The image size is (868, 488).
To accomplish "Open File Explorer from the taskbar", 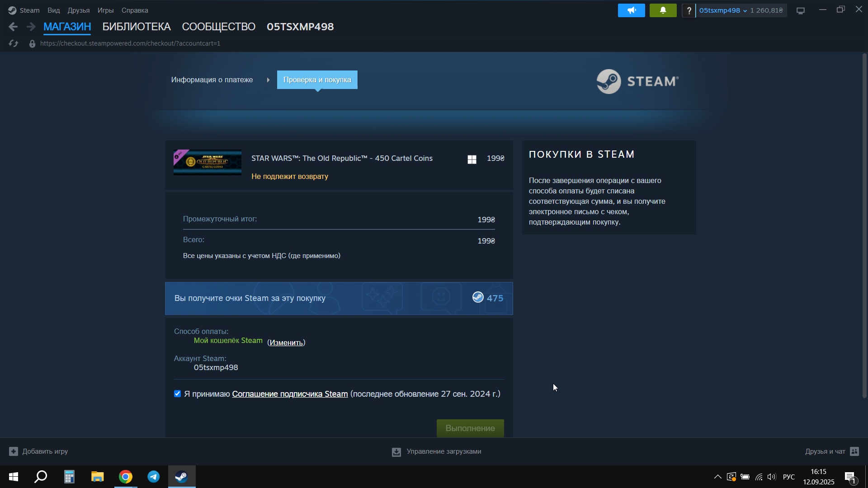I will click(97, 477).
